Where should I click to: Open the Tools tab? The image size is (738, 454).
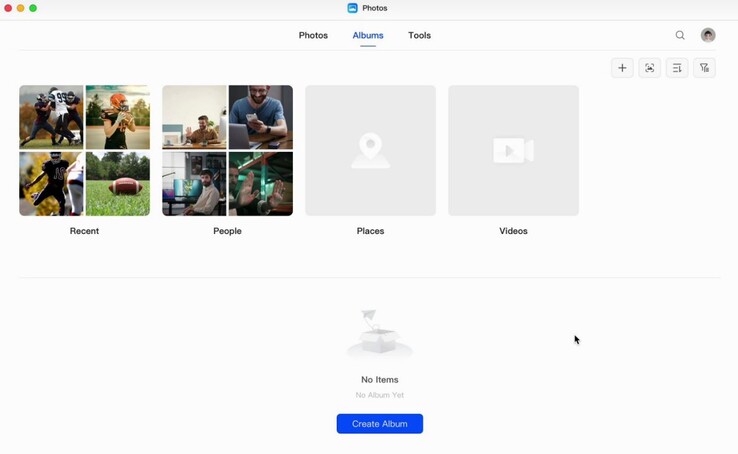coord(419,35)
